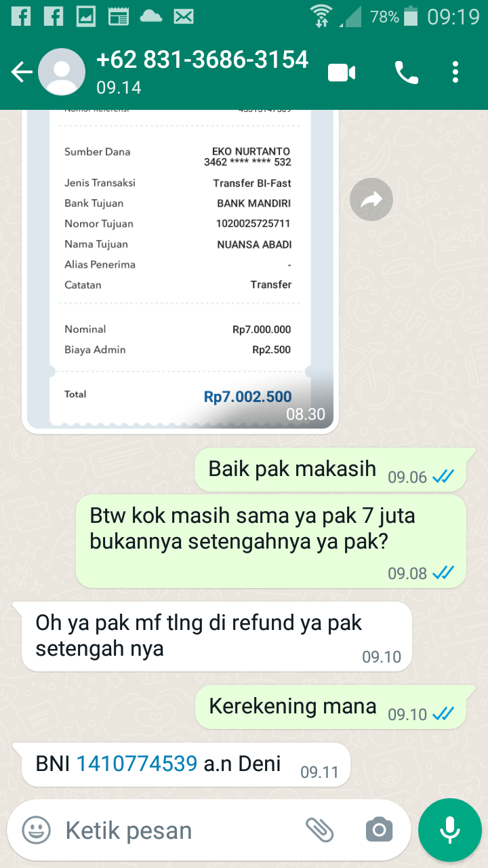Image resolution: width=488 pixels, height=868 pixels.
Task: Open contact info for +62 831-3686-3154
Action: [202, 71]
